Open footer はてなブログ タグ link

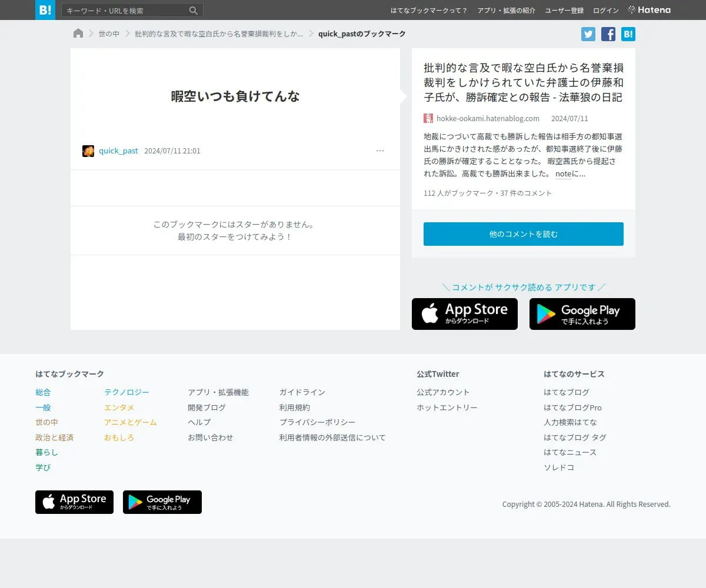[x=575, y=437]
